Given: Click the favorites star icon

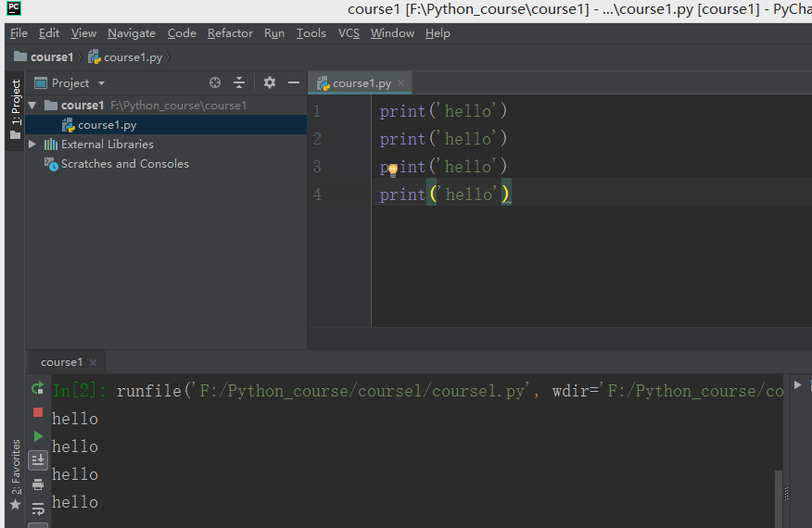Looking at the screenshot, I should (16, 504).
